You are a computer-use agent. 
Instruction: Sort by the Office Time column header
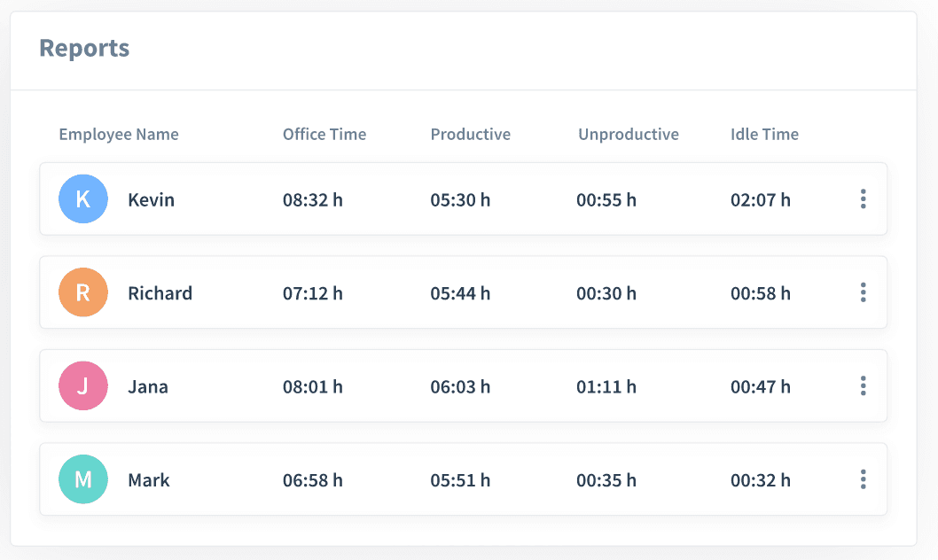324,135
